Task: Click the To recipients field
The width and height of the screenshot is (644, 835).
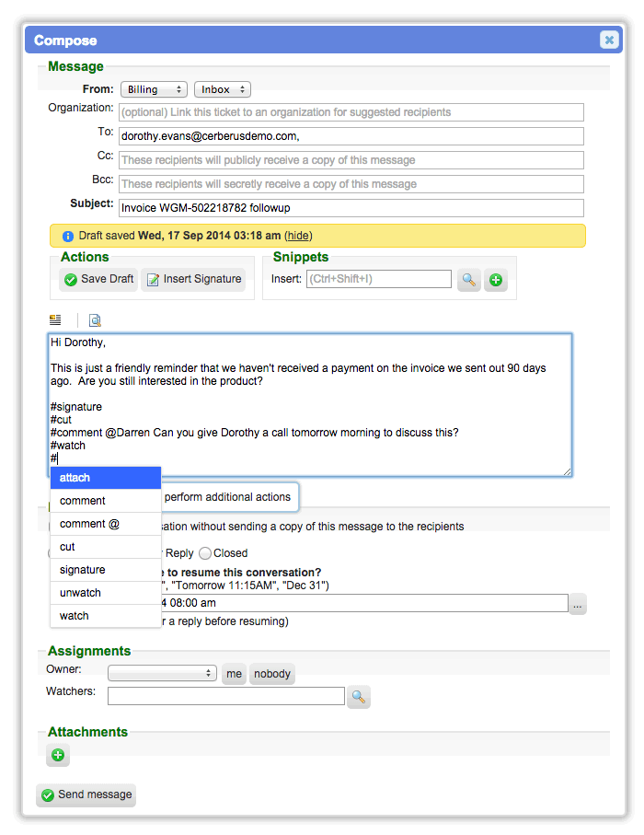Action: point(351,136)
